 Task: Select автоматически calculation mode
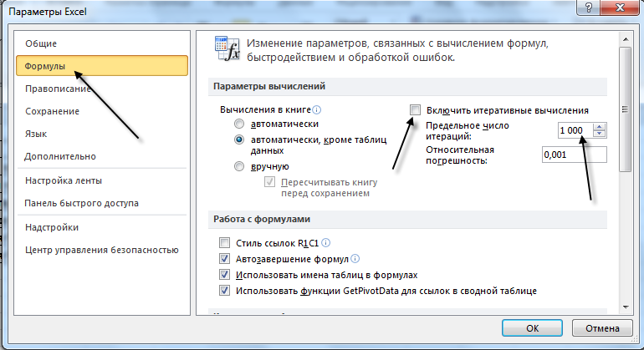pos(239,124)
